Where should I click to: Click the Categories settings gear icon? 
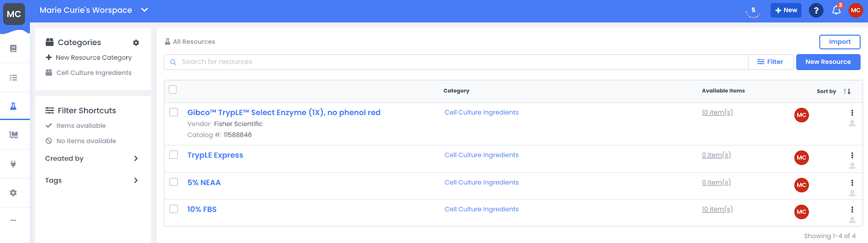pyautogui.click(x=136, y=42)
